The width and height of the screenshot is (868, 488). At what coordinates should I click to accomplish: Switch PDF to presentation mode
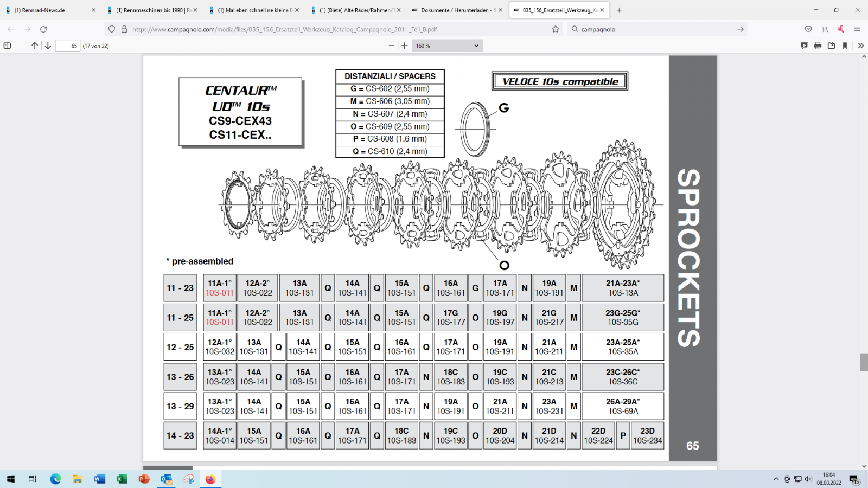tap(804, 46)
